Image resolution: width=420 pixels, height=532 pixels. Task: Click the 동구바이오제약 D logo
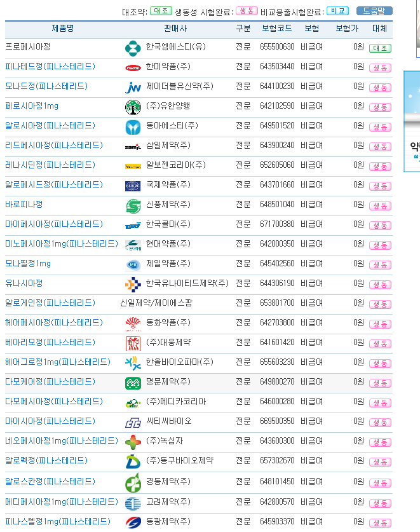(133, 462)
